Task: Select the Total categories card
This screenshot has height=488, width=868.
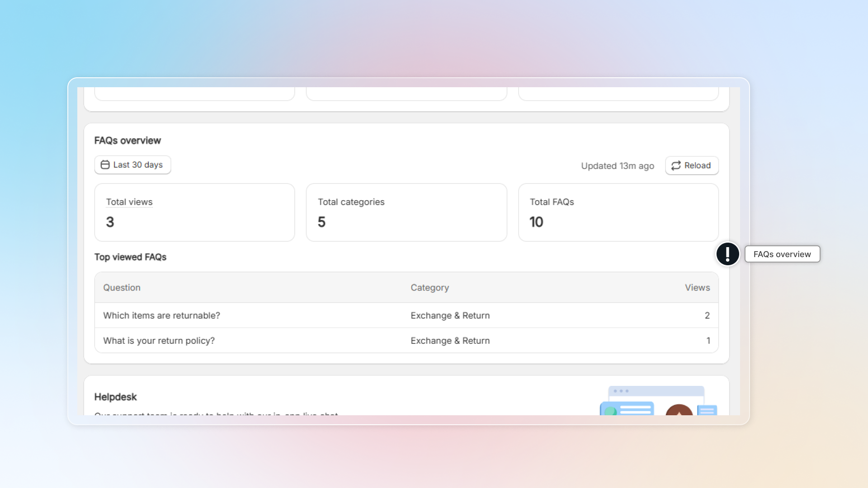Action: (x=406, y=212)
